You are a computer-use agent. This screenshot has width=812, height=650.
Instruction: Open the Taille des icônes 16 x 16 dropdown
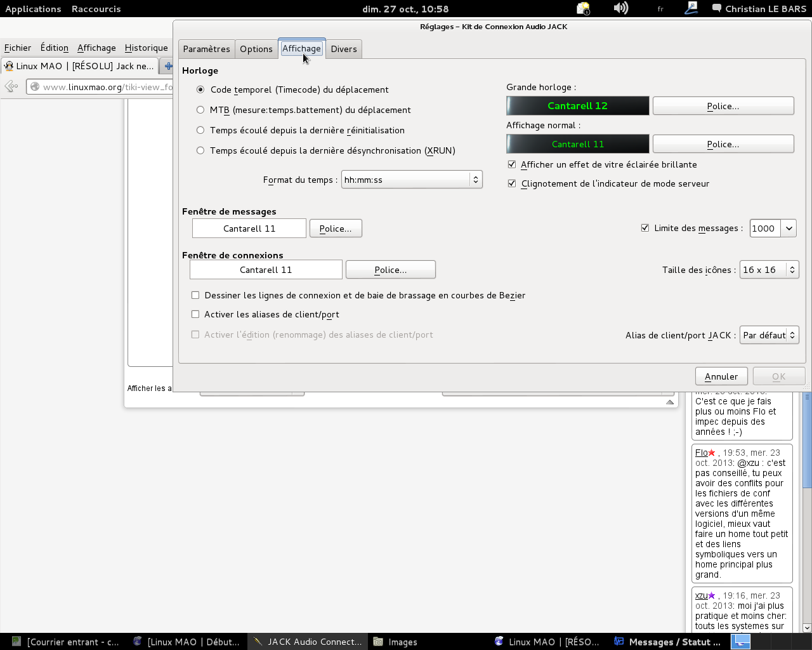point(769,270)
